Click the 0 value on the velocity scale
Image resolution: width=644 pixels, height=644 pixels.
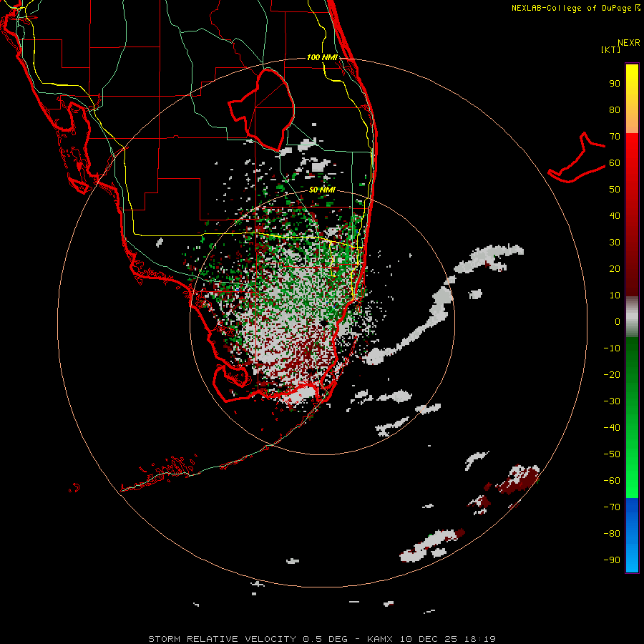click(x=618, y=322)
